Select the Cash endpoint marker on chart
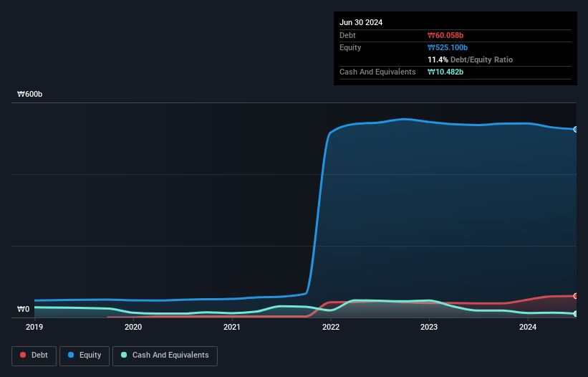The height and width of the screenshot is (377, 588). pyautogui.click(x=576, y=314)
